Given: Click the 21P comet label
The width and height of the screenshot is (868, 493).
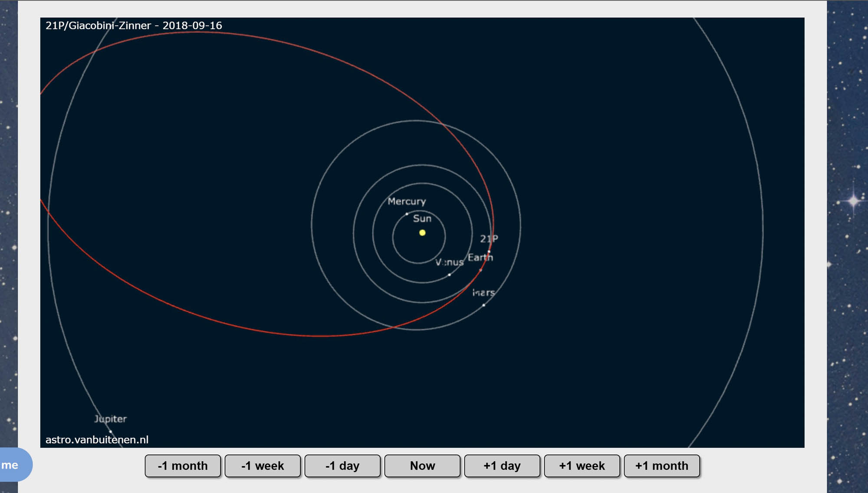Looking at the screenshot, I should [489, 238].
